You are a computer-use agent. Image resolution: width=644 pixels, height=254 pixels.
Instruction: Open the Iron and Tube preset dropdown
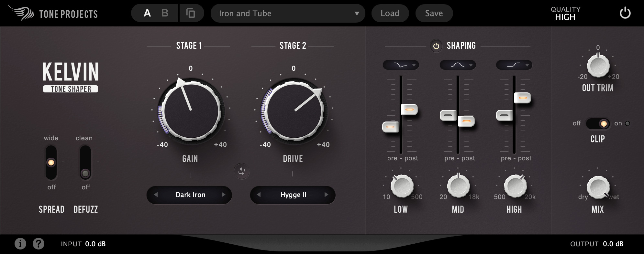[288, 13]
